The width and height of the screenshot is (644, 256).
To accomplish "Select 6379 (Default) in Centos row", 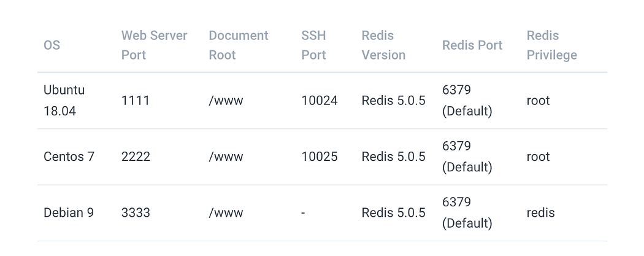I will point(467,157).
